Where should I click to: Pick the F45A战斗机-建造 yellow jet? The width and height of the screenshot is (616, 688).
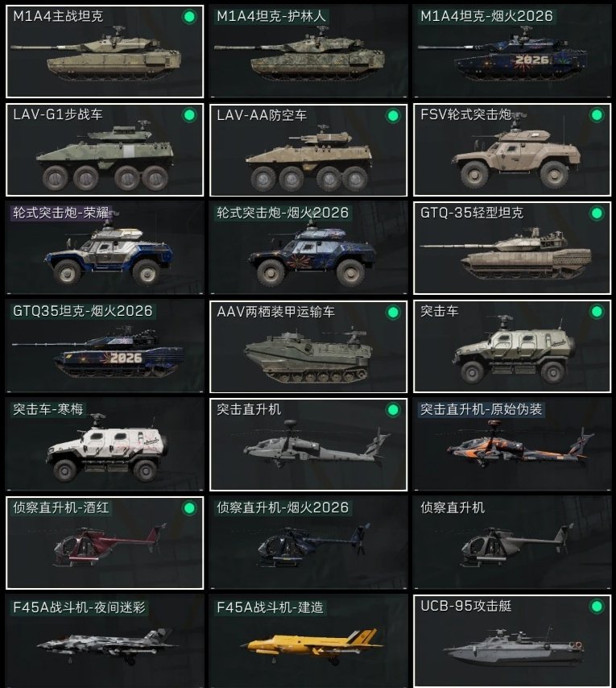(x=312, y=645)
